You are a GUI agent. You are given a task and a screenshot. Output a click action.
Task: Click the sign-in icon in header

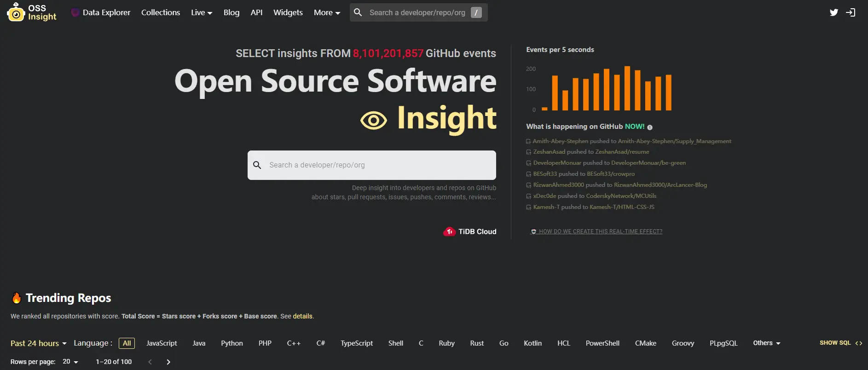tap(851, 12)
